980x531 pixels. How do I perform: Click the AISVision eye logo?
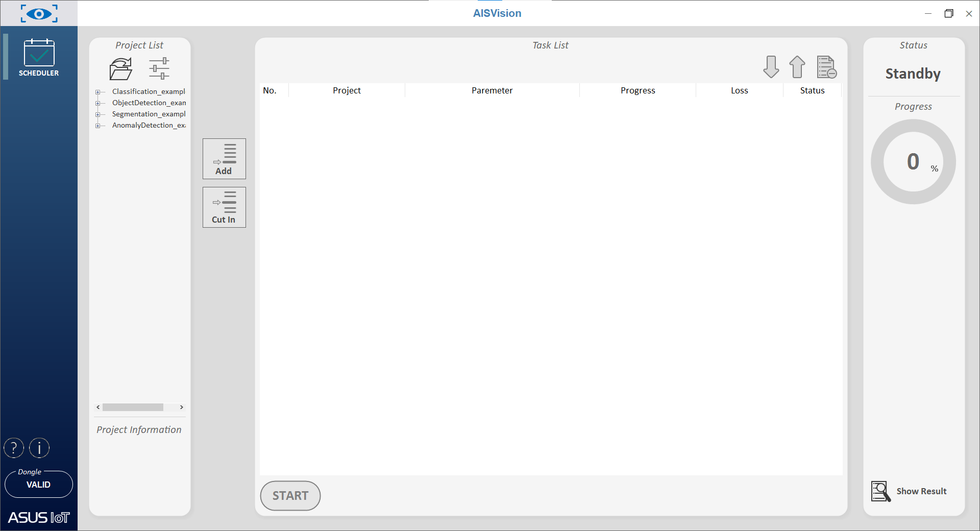click(x=39, y=13)
